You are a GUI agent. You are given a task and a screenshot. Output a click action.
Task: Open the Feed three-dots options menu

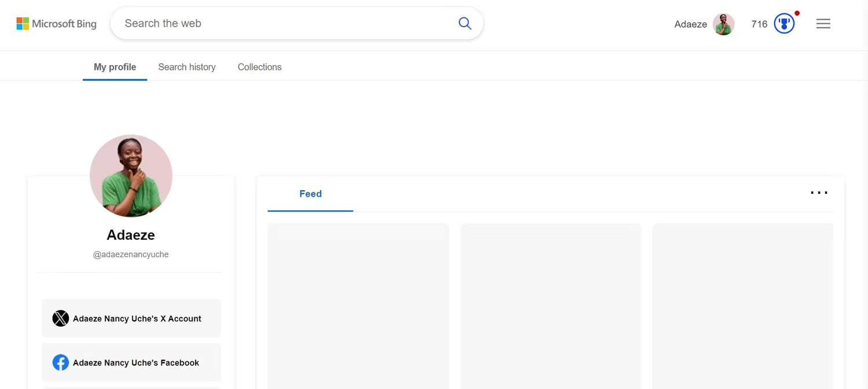click(x=819, y=193)
